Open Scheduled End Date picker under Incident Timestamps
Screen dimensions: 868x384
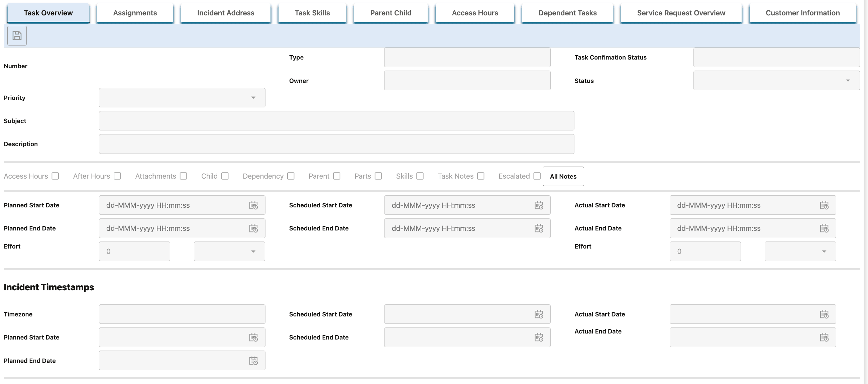[x=539, y=337]
